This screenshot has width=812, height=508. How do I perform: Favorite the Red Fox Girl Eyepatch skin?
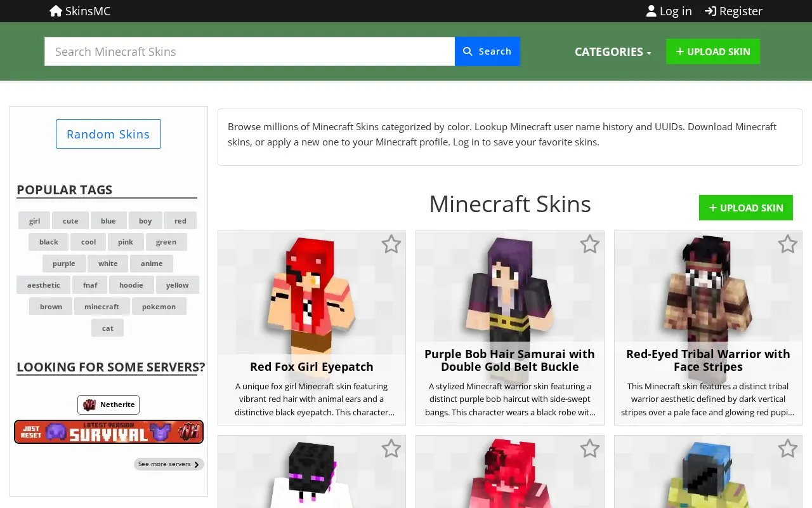391,244
